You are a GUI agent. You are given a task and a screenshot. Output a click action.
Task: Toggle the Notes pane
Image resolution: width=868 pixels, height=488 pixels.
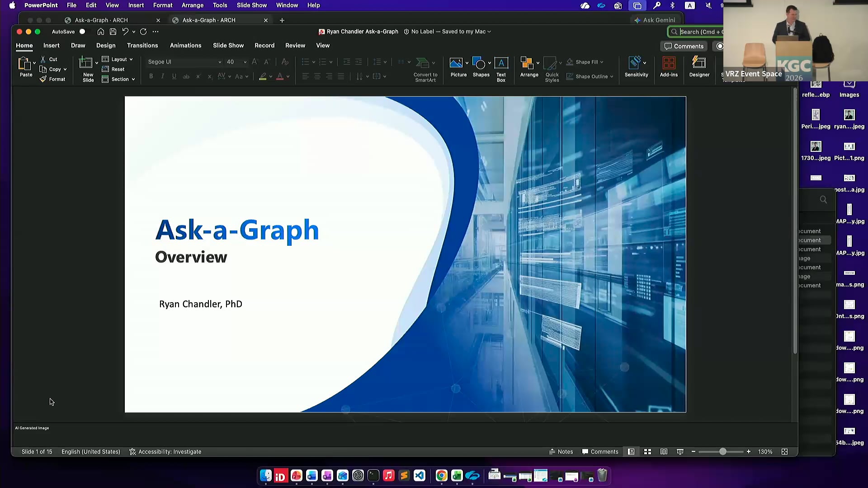[x=561, y=452]
